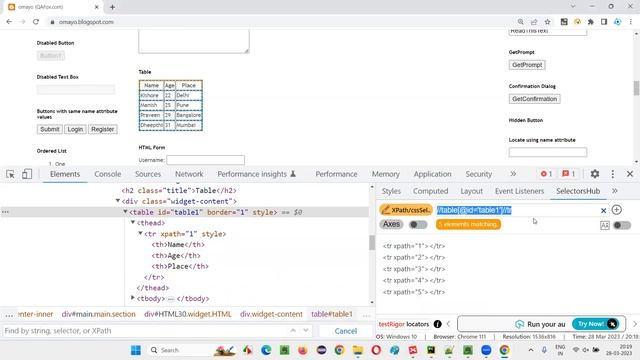Select result tr xpath="3"
The height and width of the screenshot is (360, 640).
click(414, 269)
